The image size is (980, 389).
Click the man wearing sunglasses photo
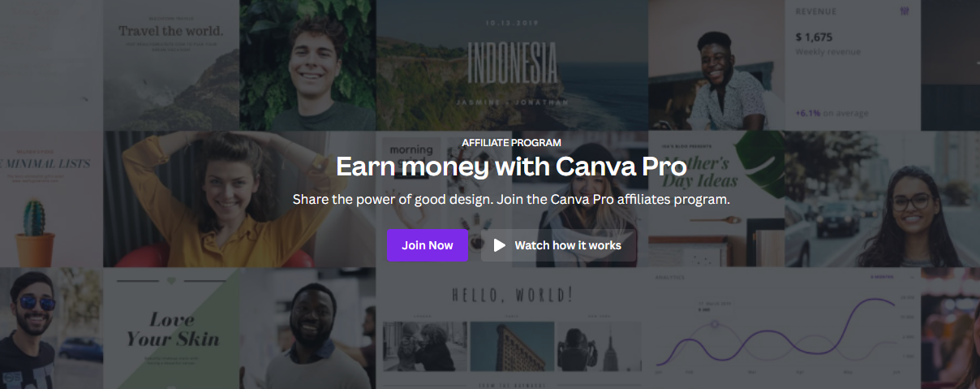[x=51, y=329]
